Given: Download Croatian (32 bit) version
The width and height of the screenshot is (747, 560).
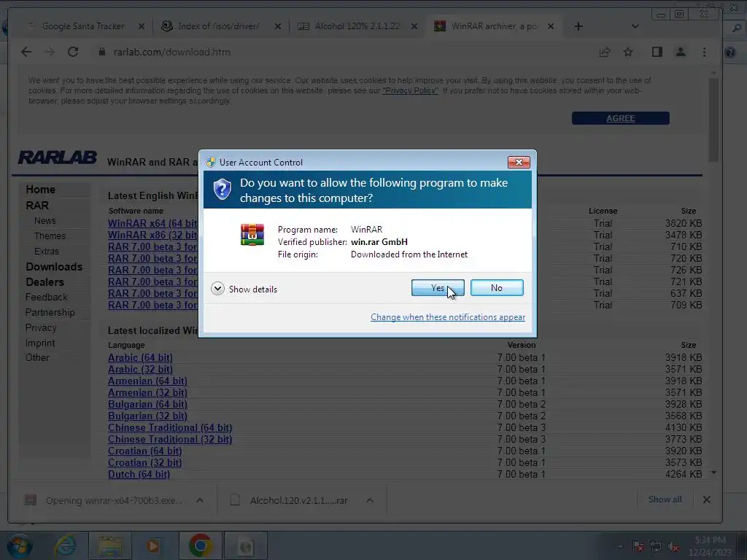Looking at the screenshot, I should click(145, 462).
